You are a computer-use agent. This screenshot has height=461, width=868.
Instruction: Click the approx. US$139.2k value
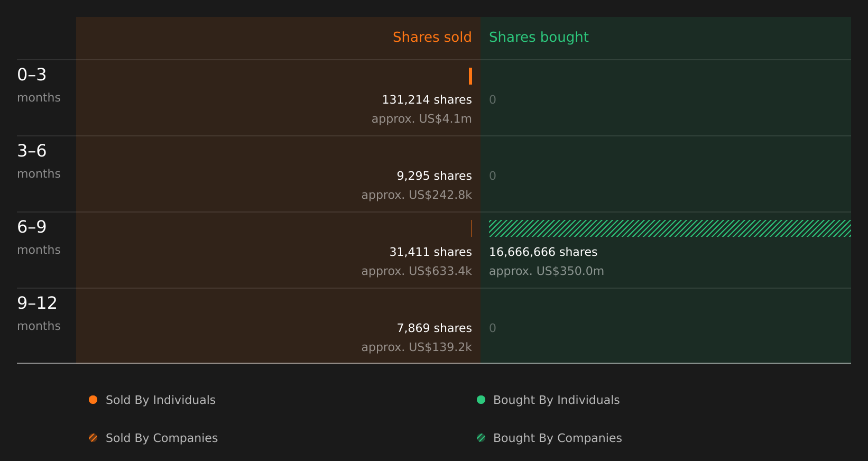coord(417,347)
